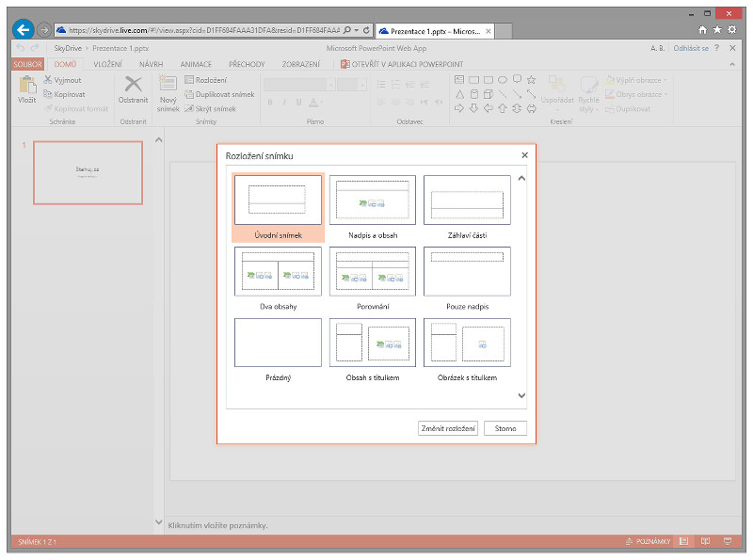753x560 pixels.
Task: Select the star shape tool
Action: pyautogui.click(x=531, y=80)
